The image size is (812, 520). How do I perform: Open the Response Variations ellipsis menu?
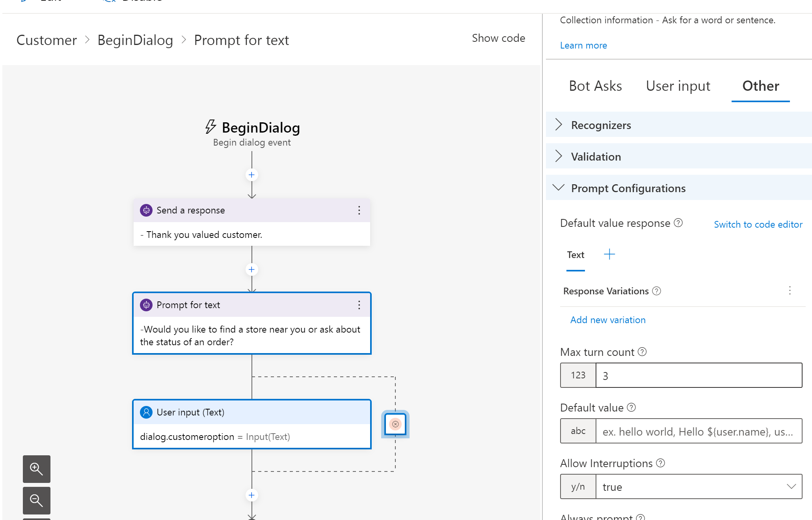tap(790, 291)
